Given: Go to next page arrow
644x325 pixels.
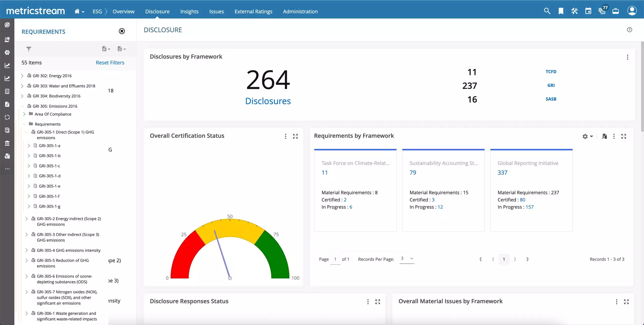Looking at the screenshot, I should [x=515, y=259].
